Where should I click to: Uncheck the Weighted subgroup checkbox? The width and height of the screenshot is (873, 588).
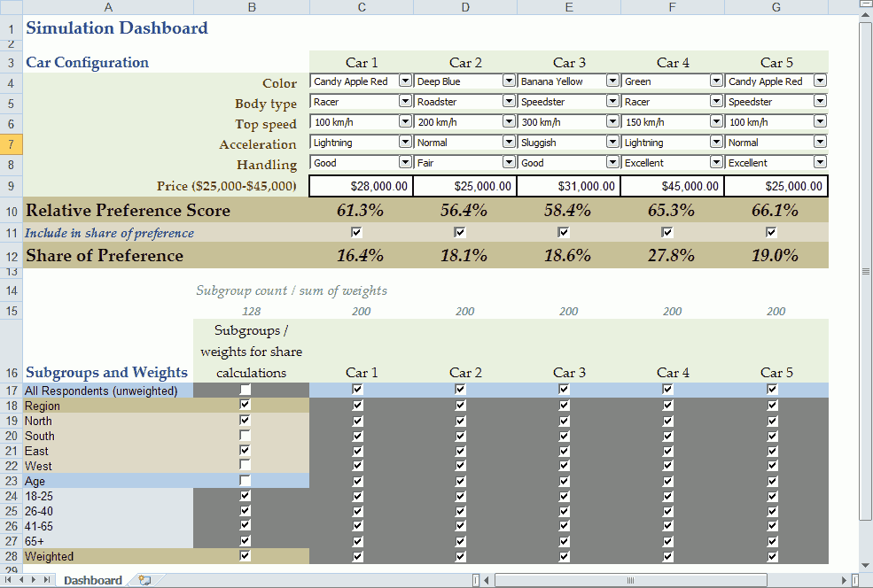(x=245, y=555)
